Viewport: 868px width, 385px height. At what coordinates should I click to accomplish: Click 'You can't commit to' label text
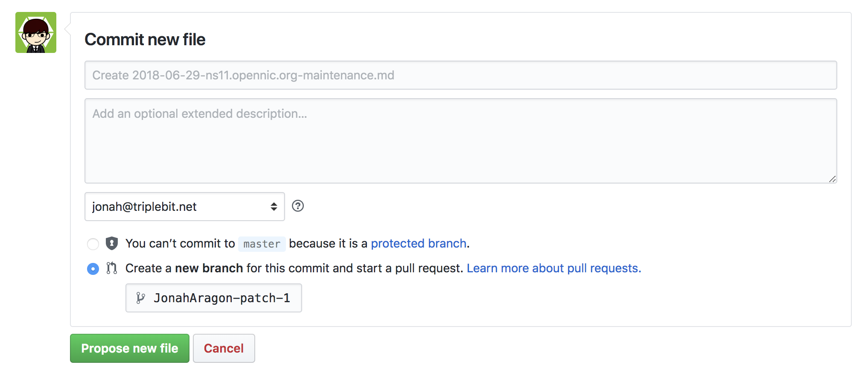click(x=180, y=243)
